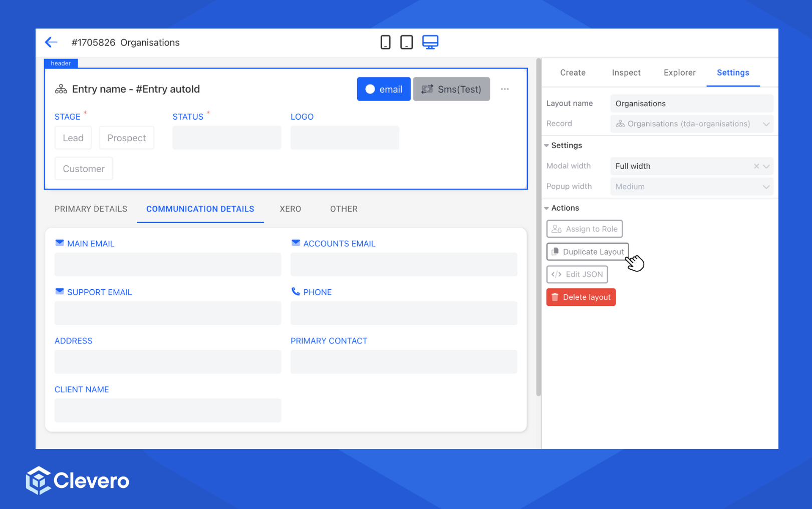The image size is (812, 509).
Task: Click the STATUS field label
Action: (x=188, y=117)
